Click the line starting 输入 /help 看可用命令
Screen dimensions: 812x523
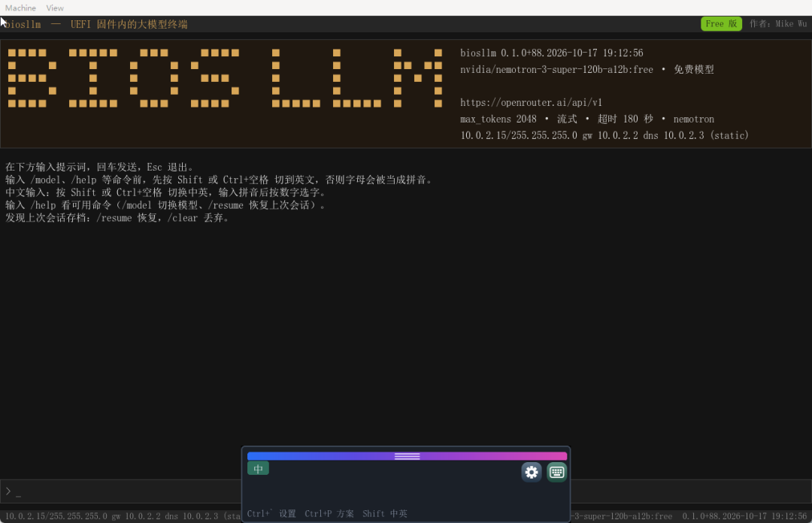point(165,205)
